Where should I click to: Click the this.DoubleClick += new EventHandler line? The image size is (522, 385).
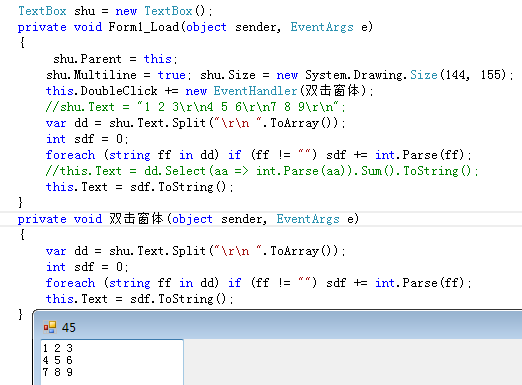210,91
